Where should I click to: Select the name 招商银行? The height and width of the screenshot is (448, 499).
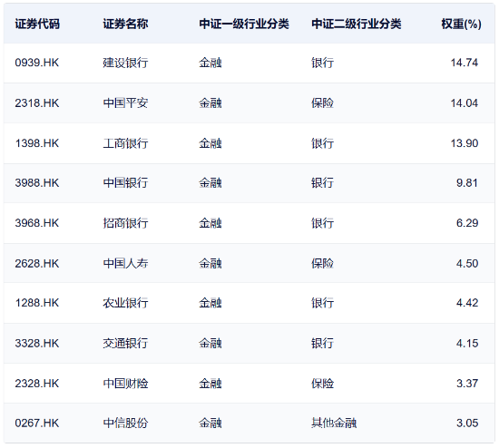click(x=125, y=223)
